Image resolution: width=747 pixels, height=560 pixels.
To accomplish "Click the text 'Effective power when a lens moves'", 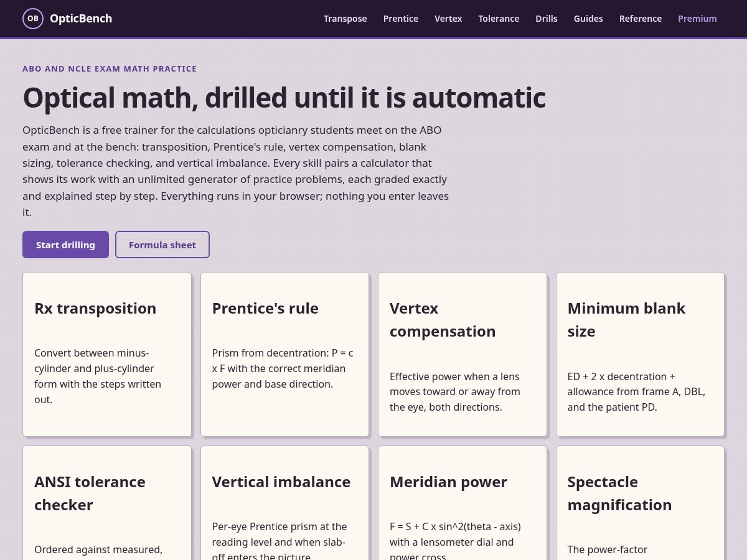I will pos(454,384).
